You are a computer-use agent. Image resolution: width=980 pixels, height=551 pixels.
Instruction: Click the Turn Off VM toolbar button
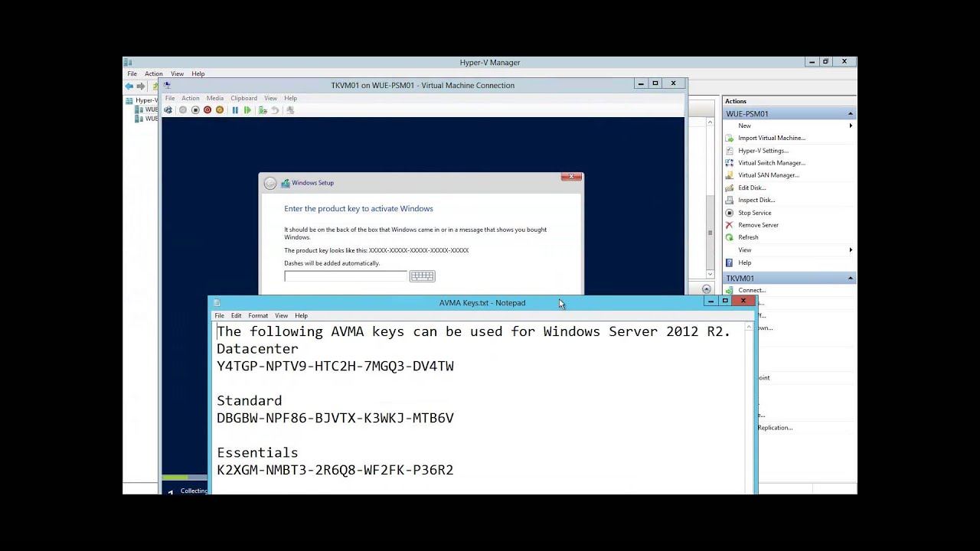tap(195, 110)
